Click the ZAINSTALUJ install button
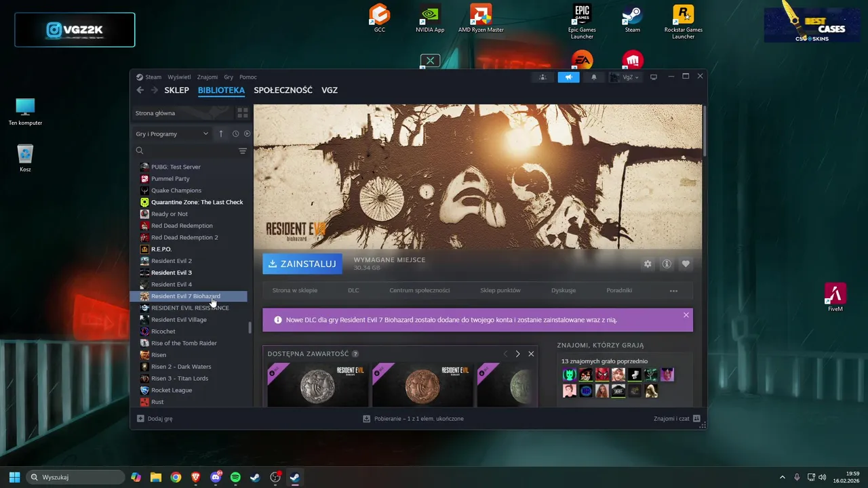The height and width of the screenshot is (488, 868). (x=302, y=264)
